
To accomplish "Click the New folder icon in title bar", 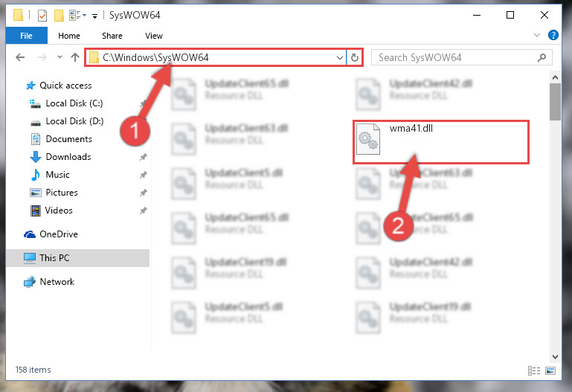I will point(59,16).
